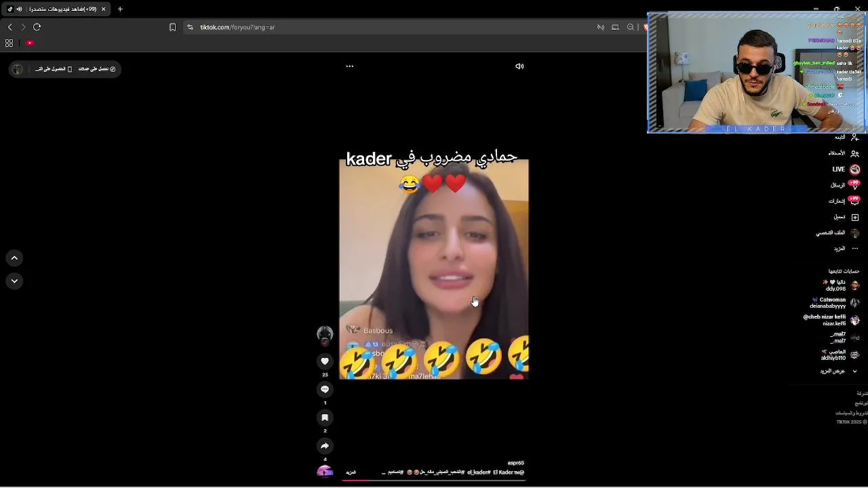Go to next video with down arrow

(14, 281)
